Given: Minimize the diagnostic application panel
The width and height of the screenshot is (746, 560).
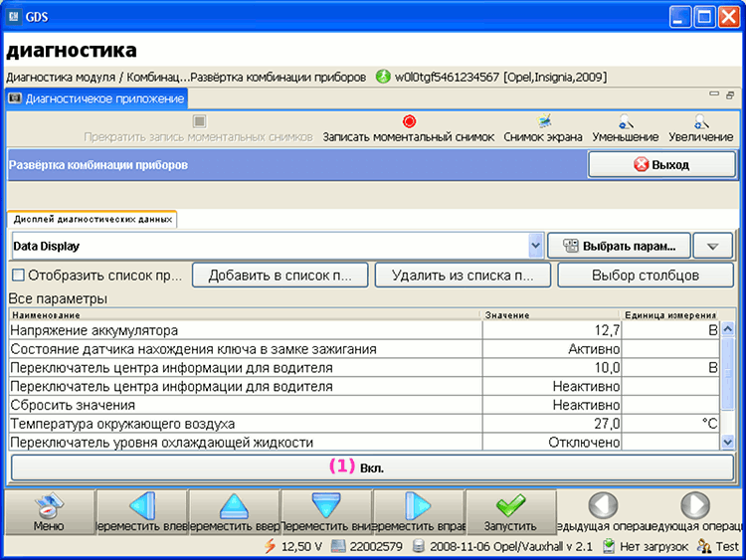Looking at the screenshot, I should pyautogui.click(x=714, y=94).
